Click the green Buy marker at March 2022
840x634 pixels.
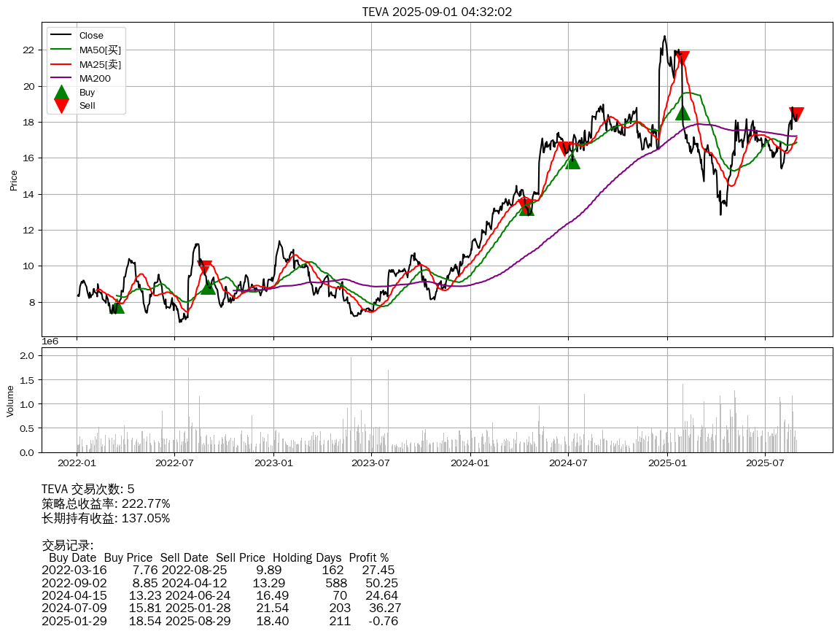coord(117,306)
